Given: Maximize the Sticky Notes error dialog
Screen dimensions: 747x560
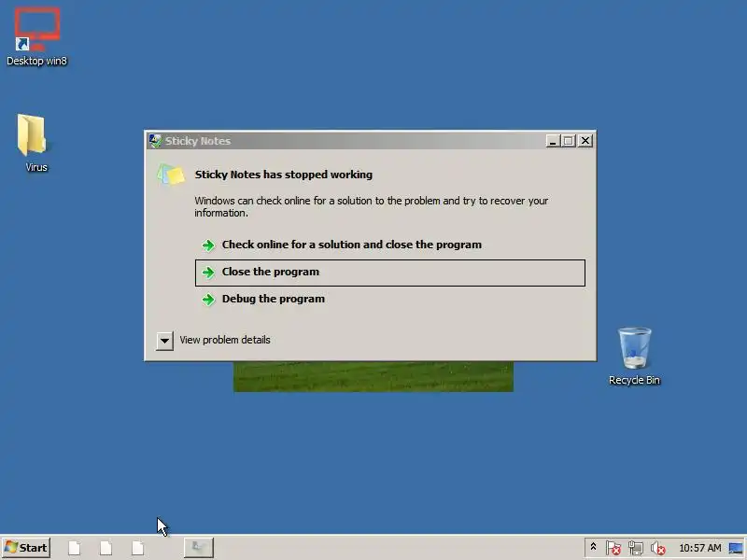Looking at the screenshot, I should [568, 141].
